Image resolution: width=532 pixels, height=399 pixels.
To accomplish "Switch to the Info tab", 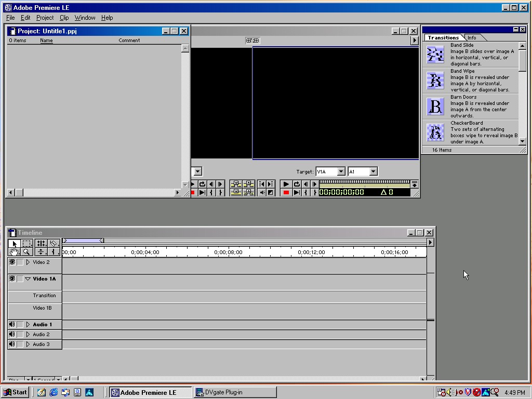I will point(472,37).
